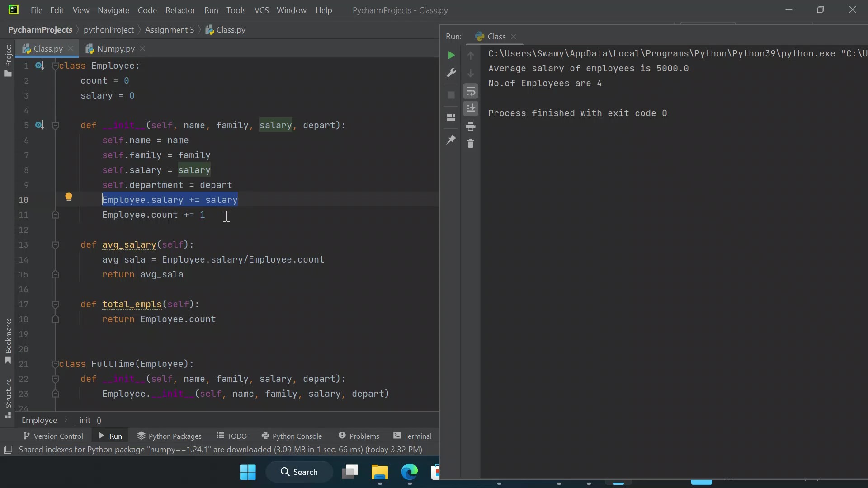Rerun the Class script with the green play icon
Viewport: 868px width, 488px height.
[x=451, y=55]
